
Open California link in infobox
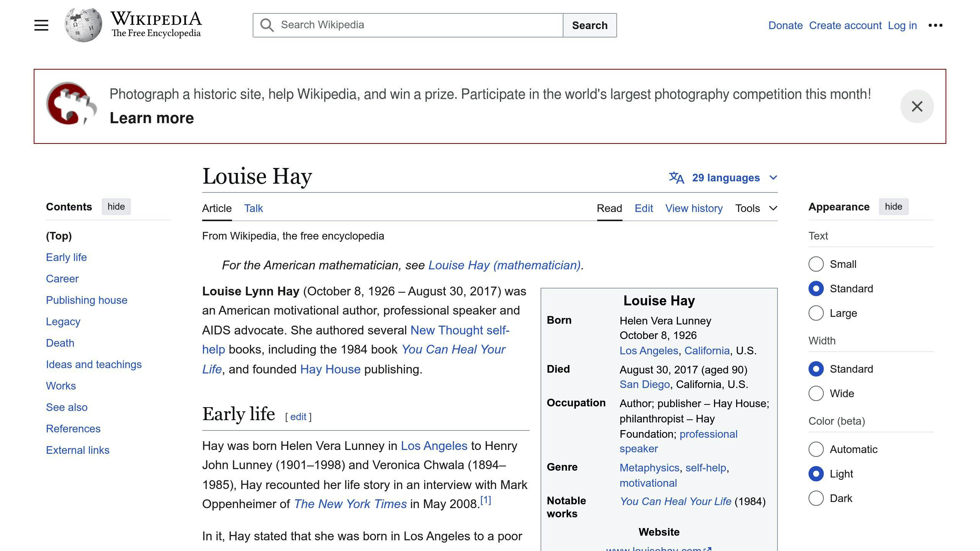[707, 350]
